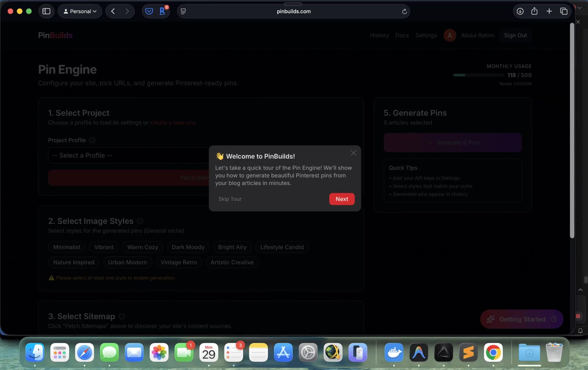Open the Personal profile dropdown
Screen dimensions: 588x370
pos(80,11)
